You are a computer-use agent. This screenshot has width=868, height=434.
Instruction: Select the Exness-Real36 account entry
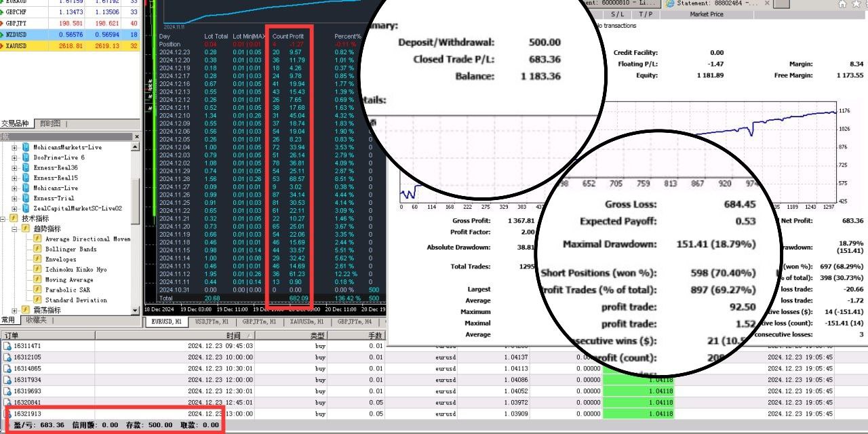pyautogui.click(x=56, y=167)
